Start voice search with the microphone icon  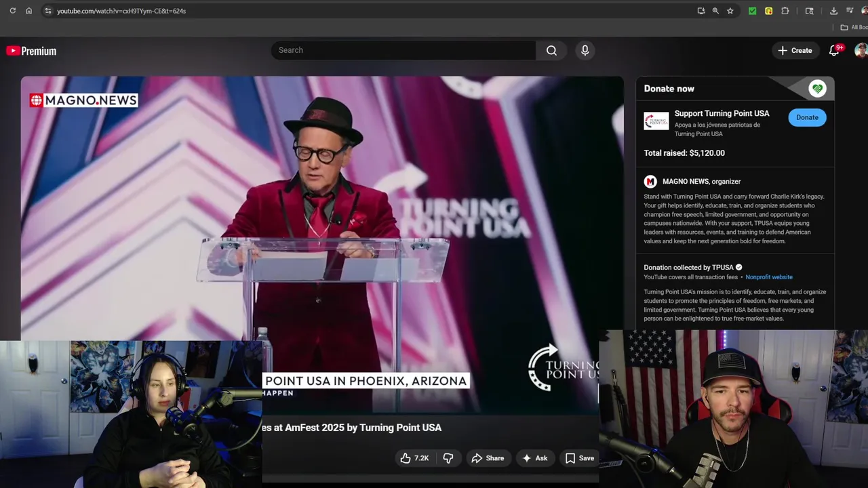pyautogui.click(x=585, y=50)
